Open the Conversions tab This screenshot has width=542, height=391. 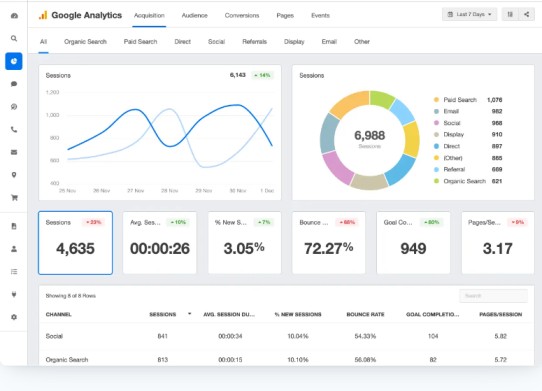(242, 16)
